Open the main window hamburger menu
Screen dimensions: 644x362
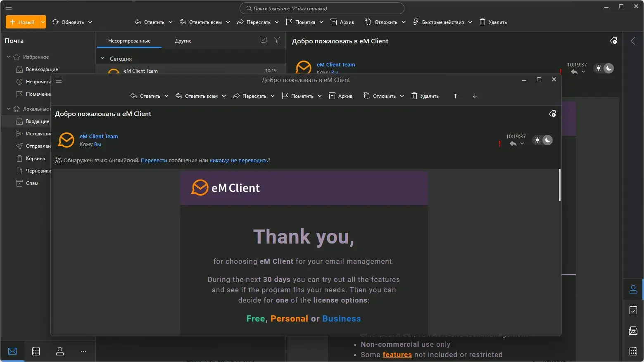[9, 7]
